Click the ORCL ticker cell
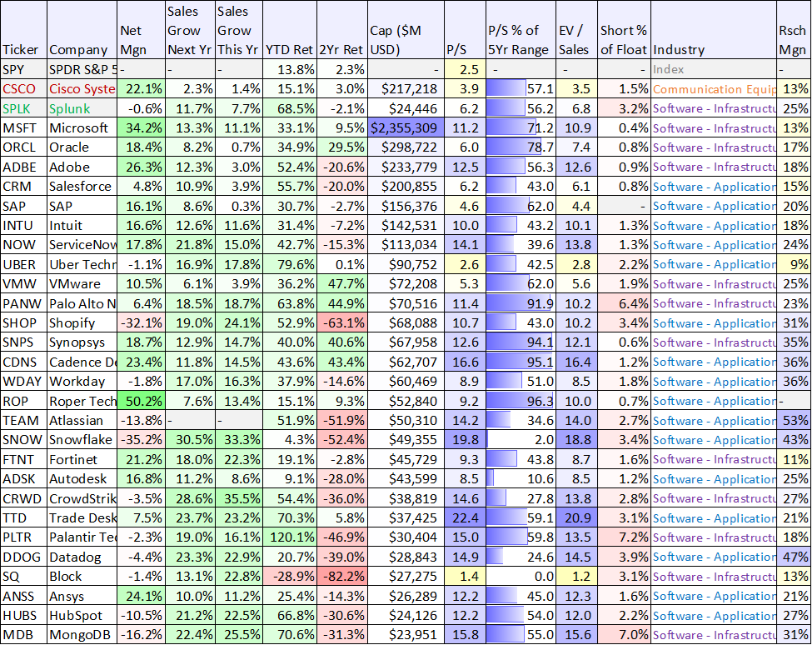This screenshot has height=645, width=812. pos(23,147)
